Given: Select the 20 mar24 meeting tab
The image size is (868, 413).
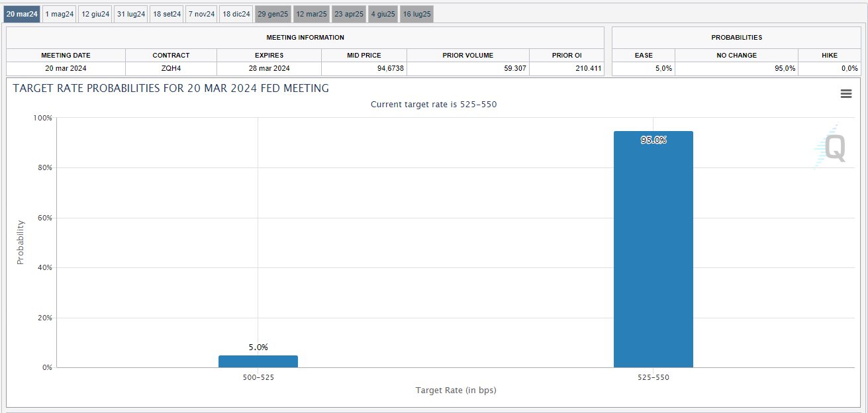Looking at the screenshot, I should [x=22, y=14].
